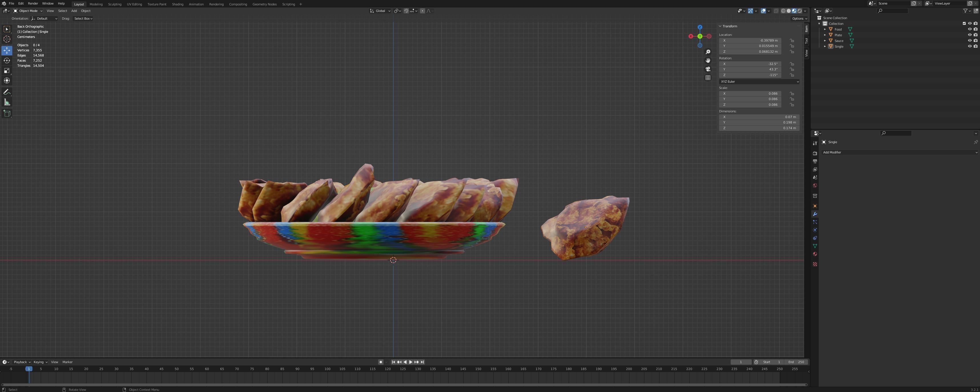Select the Rotate tool in toolbar

coord(7,60)
